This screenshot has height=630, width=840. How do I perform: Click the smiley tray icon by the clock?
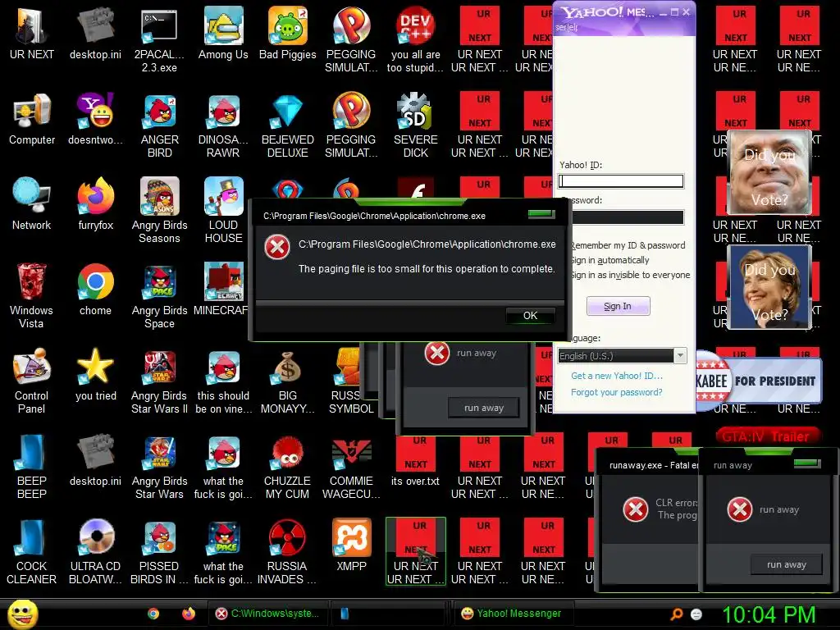[x=696, y=614]
